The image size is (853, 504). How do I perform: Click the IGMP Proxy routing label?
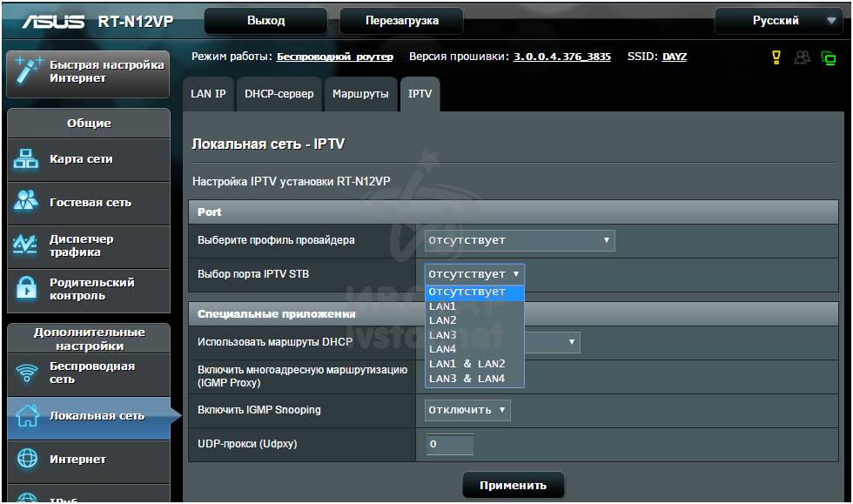303,376
